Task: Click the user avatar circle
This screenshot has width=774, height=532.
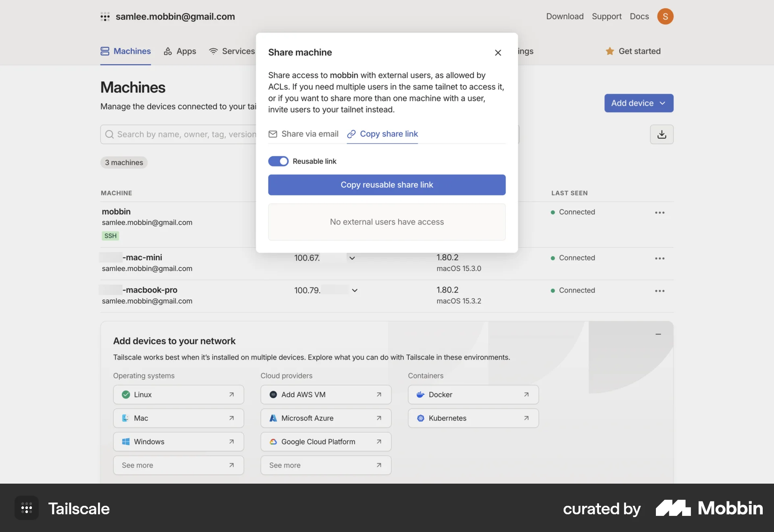Action: click(x=666, y=17)
